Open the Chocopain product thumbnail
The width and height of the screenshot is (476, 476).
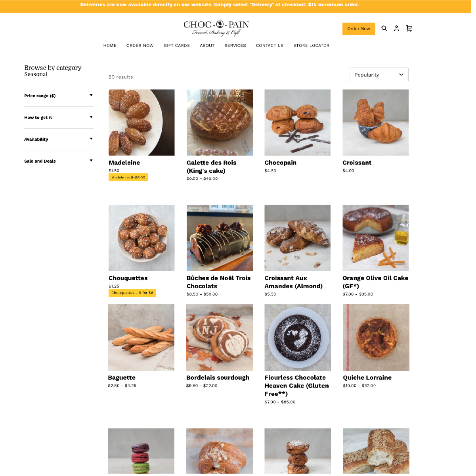297,122
